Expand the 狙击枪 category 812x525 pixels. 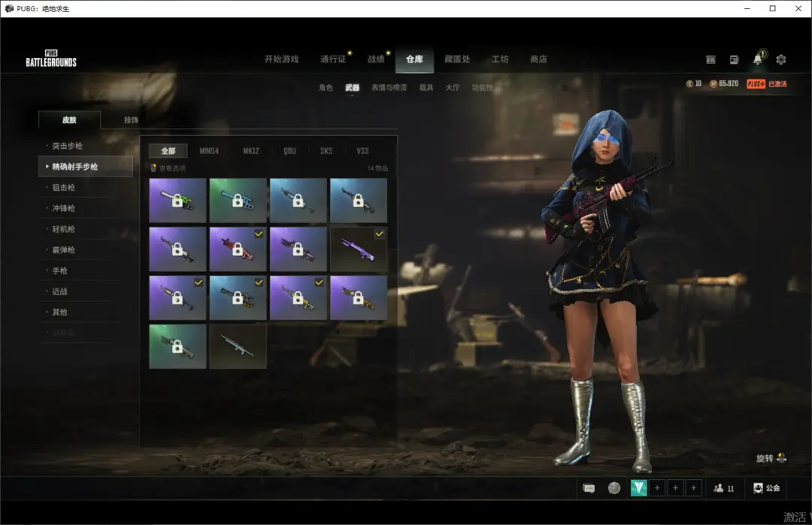(63, 187)
